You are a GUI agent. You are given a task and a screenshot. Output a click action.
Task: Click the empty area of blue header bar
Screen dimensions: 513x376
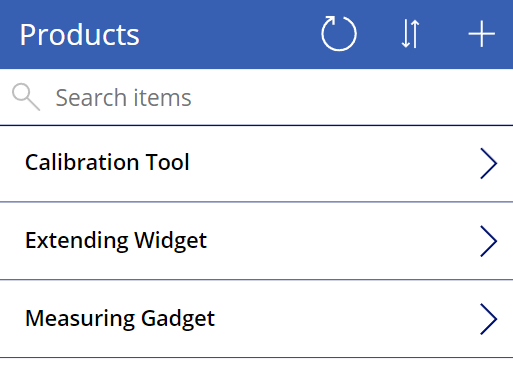click(230, 34)
